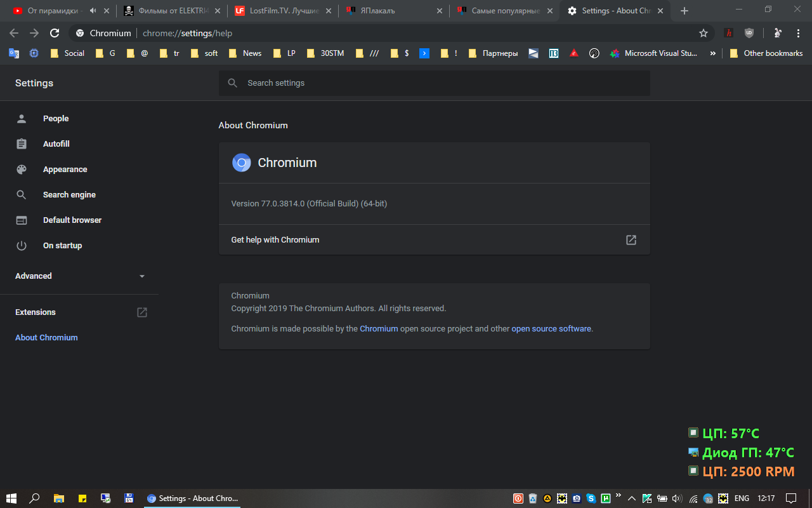Image resolution: width=812 pixels, height=508 pixels.
Task: Open Skype from the taskbar tray
Action: [591, 498]
